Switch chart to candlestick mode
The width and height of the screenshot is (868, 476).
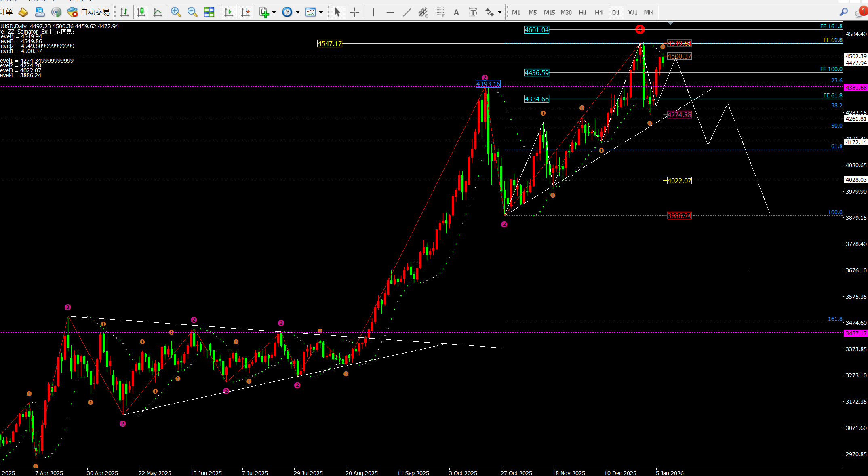coord(141,12)
